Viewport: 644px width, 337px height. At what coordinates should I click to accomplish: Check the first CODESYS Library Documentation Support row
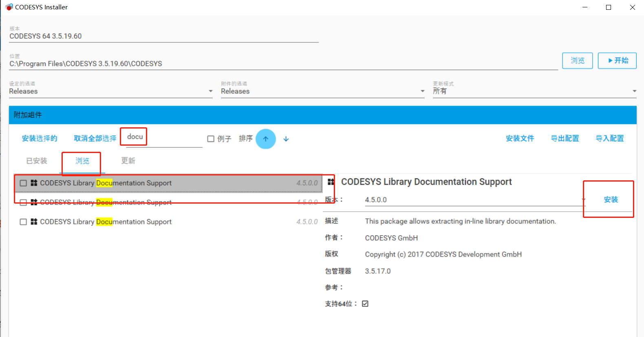coord(23,183)
